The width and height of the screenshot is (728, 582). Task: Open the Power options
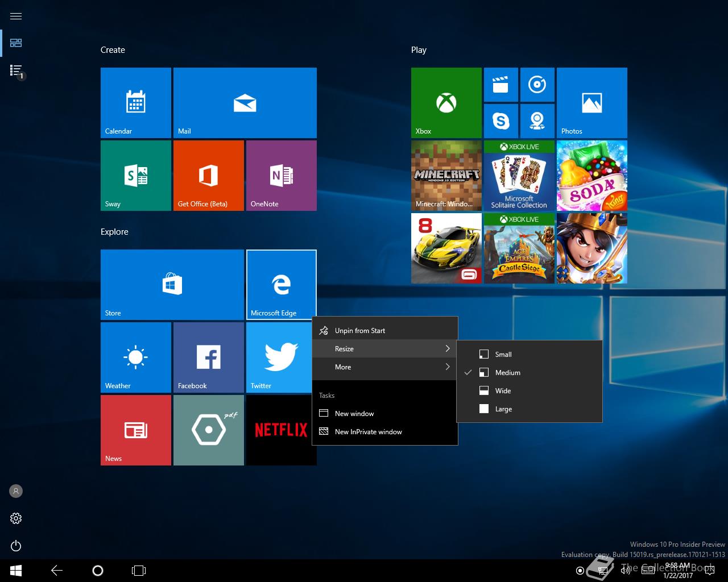[16, 546]
